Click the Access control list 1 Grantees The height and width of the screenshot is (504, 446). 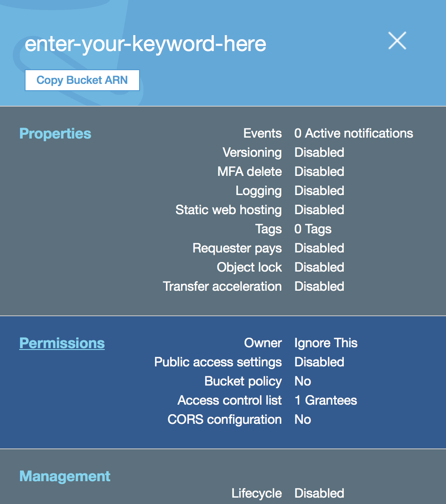coord(326,401)
